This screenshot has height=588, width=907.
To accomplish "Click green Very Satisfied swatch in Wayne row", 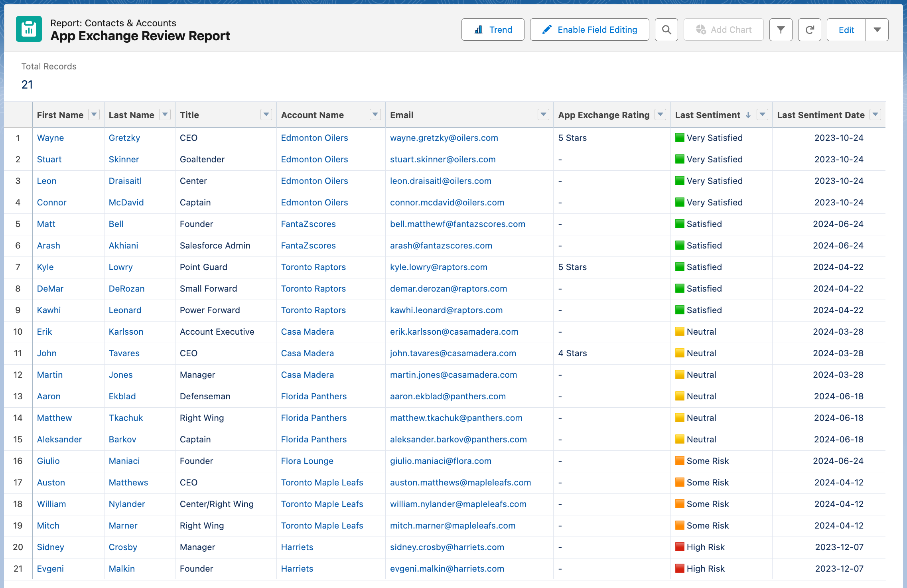I will pyautogui.click(x=680, y=138).
